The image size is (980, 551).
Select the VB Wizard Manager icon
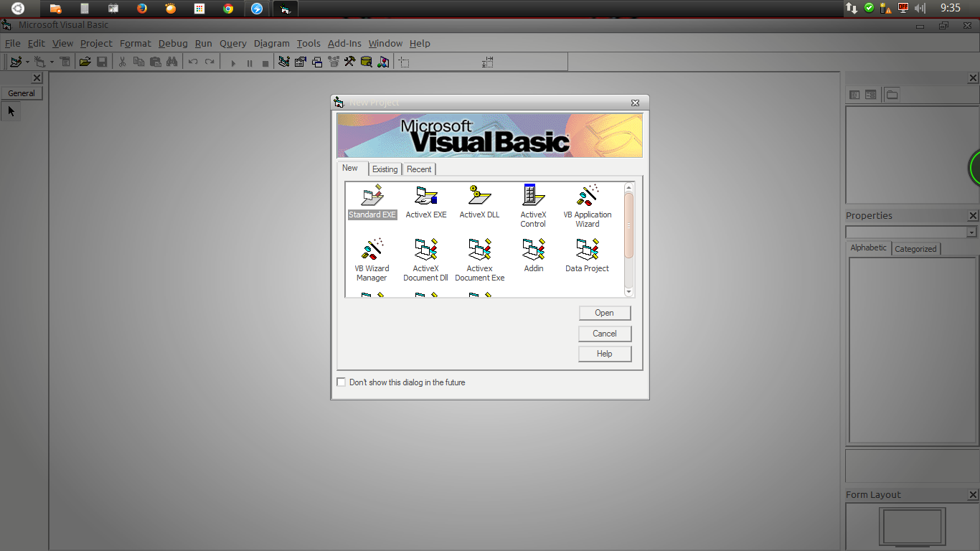(372, 260)
